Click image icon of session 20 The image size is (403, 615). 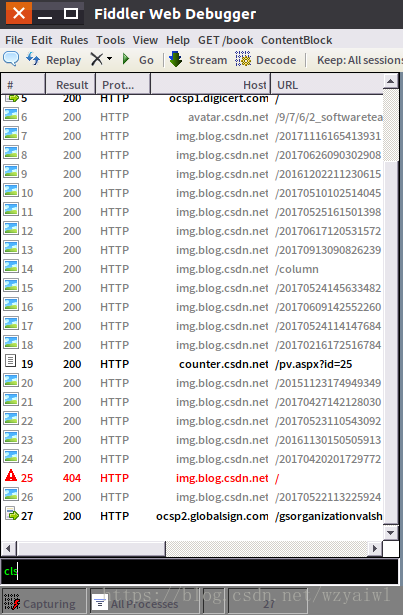11,381
